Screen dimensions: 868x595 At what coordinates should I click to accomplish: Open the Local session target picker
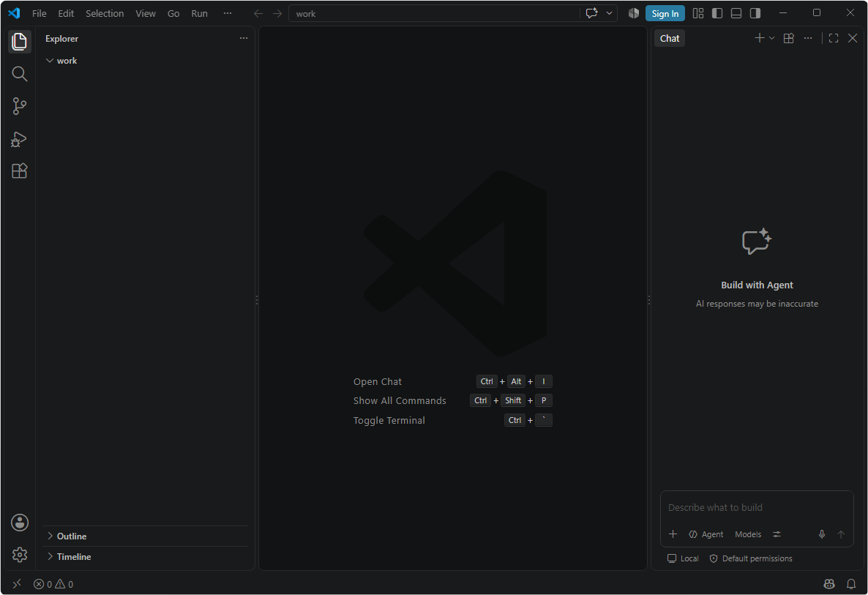683,558
